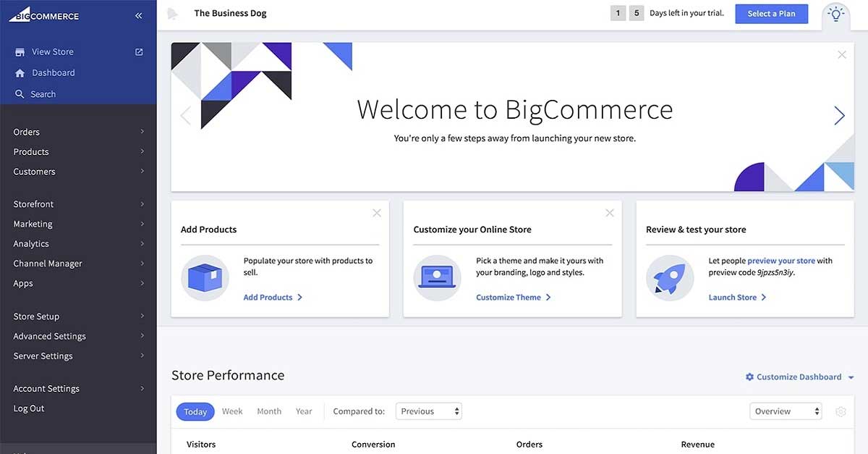
Task: Click the Dashboard home icon
Action: pos(20,73)
